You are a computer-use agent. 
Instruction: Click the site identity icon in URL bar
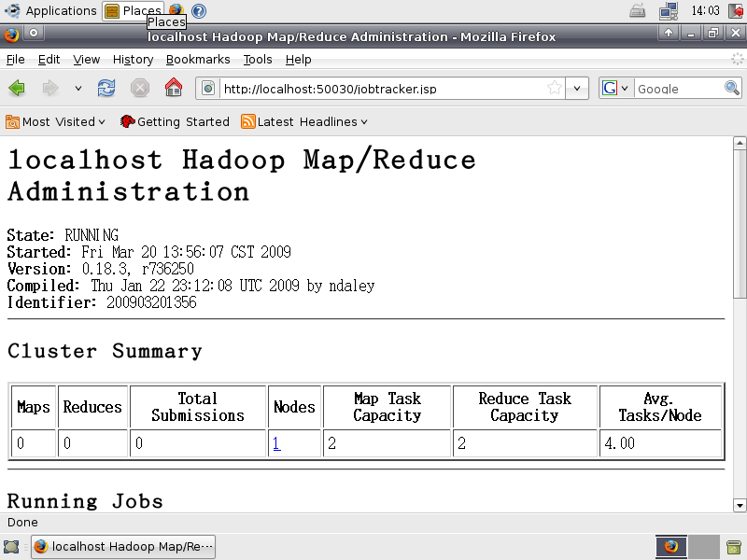[x=208, y=88]
